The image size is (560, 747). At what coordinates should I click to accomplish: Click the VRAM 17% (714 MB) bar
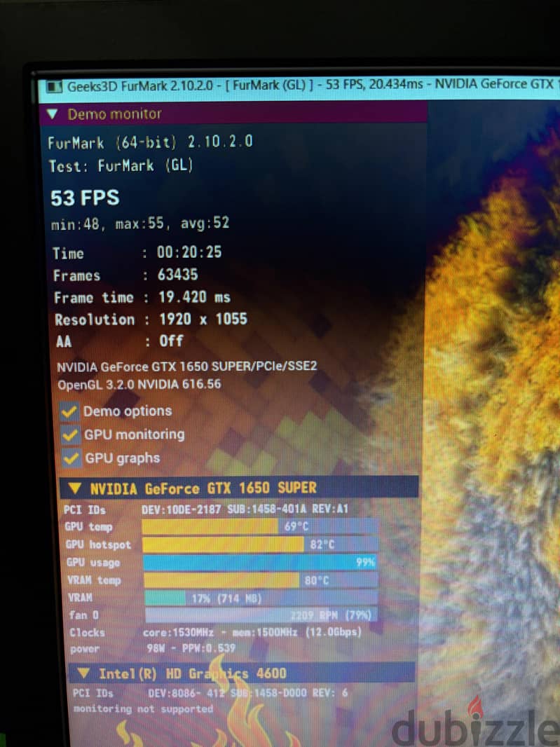(261, 598)
